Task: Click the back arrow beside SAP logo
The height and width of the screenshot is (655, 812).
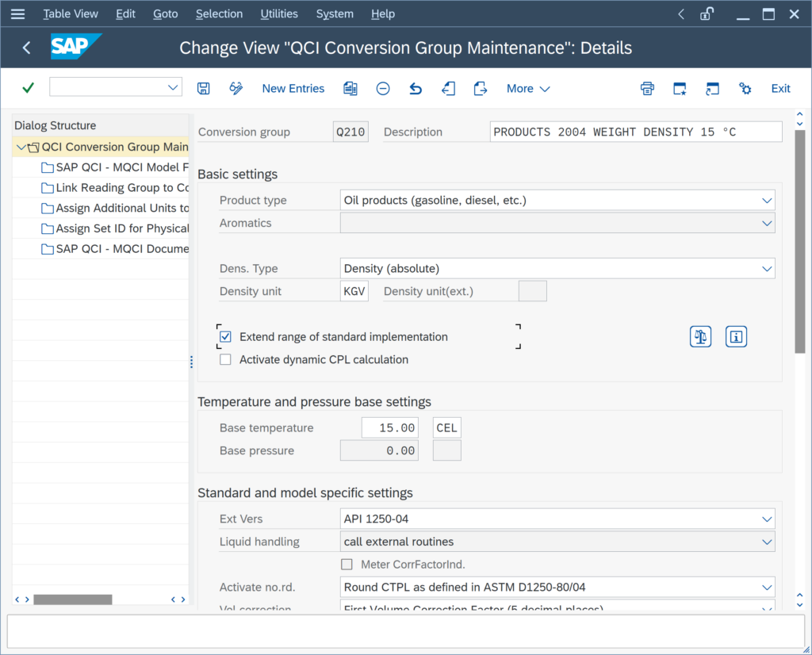Action: [x=27, y=48]
